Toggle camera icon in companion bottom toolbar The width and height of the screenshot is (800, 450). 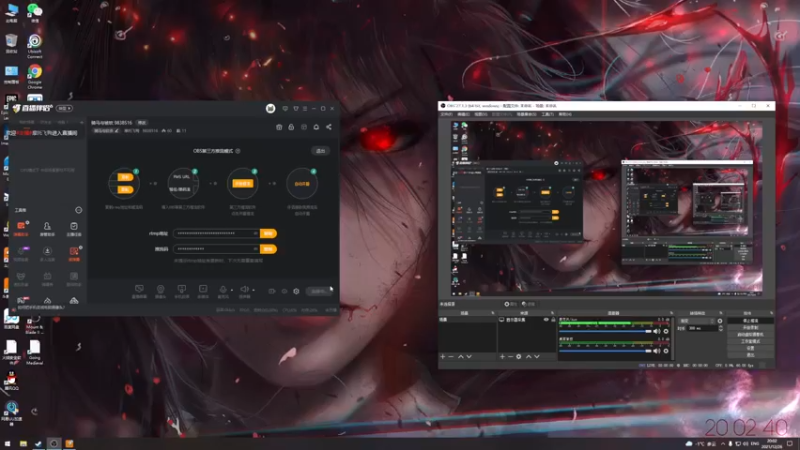272,291
